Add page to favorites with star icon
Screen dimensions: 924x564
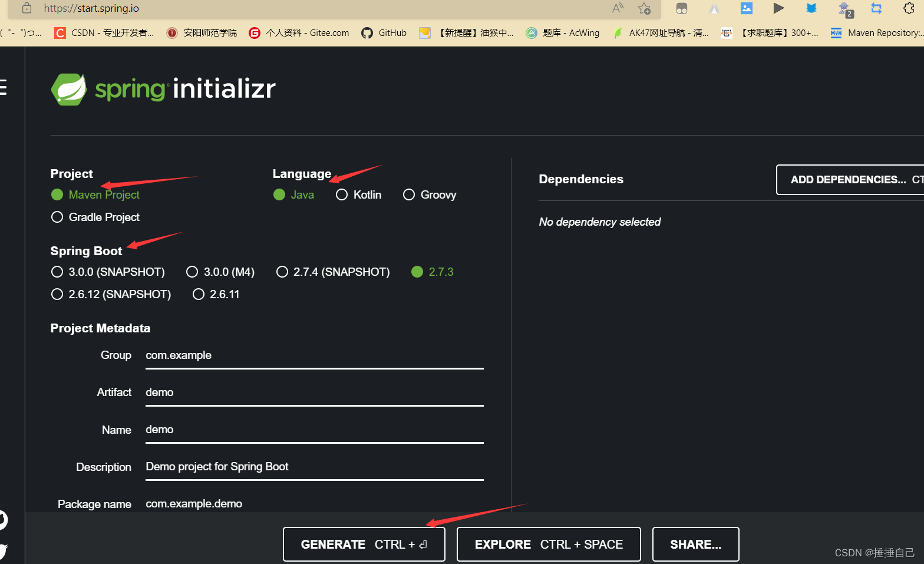tap(644, 8)
